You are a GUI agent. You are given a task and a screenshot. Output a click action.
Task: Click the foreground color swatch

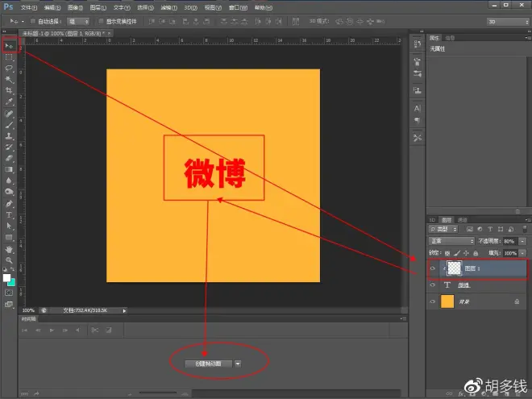6,277
